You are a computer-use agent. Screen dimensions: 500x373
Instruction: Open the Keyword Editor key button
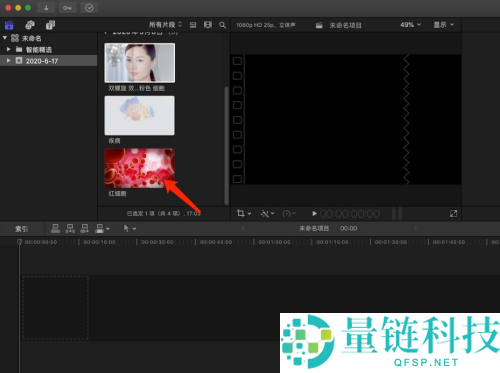68,8
